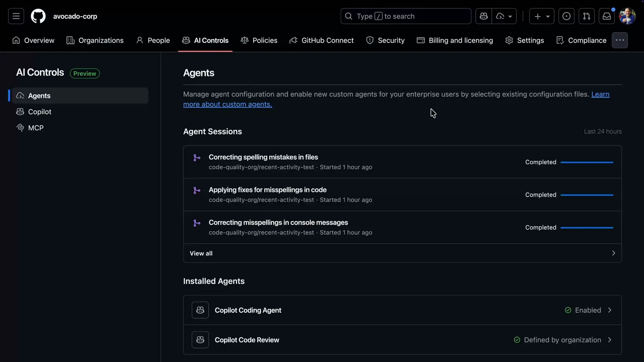The width and height of the screenshot is (644, 362).
Task: Open Correcting spelling mistakes in files session
Action: pos(263,157)
